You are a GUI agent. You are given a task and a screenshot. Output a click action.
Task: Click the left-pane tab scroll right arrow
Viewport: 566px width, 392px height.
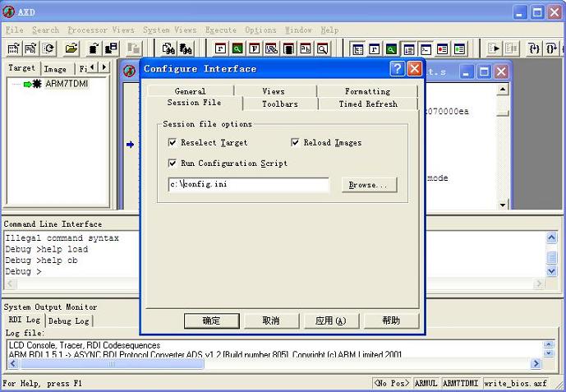pyautogui.click(x=104, y=67)
